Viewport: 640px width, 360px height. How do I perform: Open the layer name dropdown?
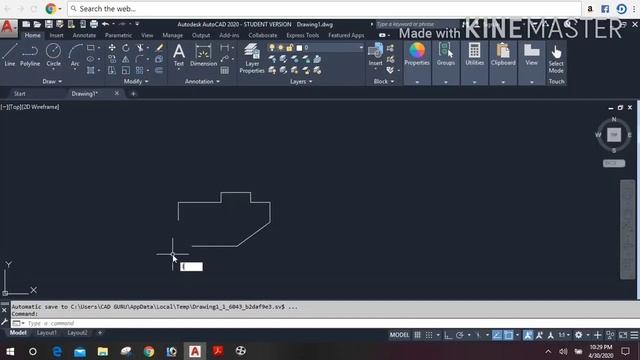(x=361, y=48)
